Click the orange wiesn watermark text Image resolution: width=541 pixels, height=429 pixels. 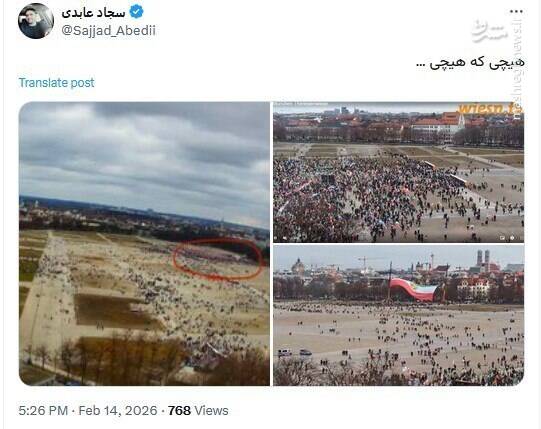pyautogui.click(x=490, y=109)
